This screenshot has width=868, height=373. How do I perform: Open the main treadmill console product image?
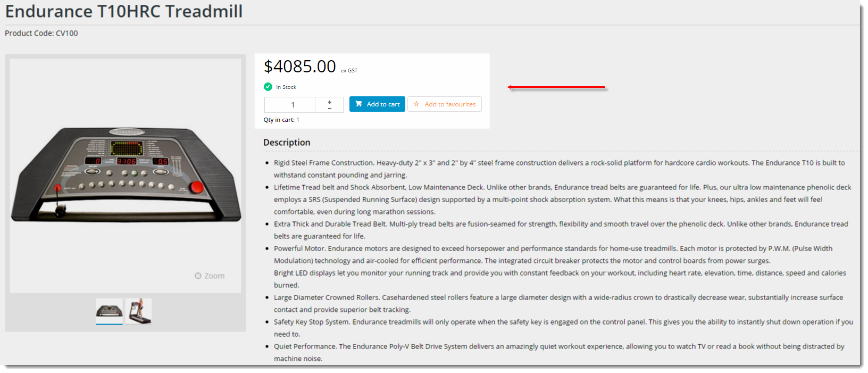click(x=126, y=175)
